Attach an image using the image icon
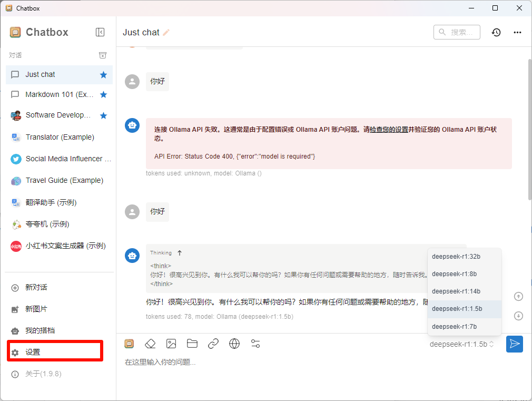The width and height of the screenshot is (532, 401). coord(171,344)
